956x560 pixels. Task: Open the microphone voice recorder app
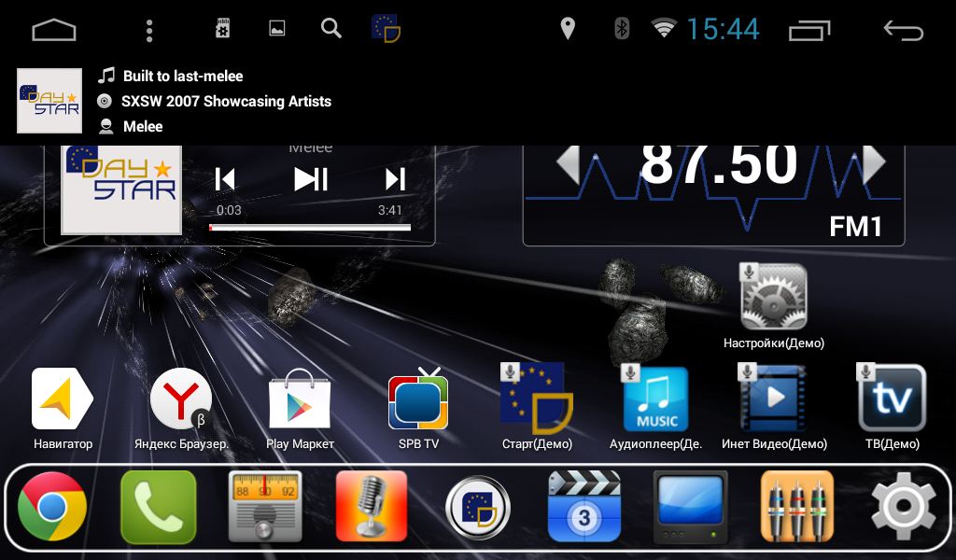pyautogui.click(x=372, y=507)
